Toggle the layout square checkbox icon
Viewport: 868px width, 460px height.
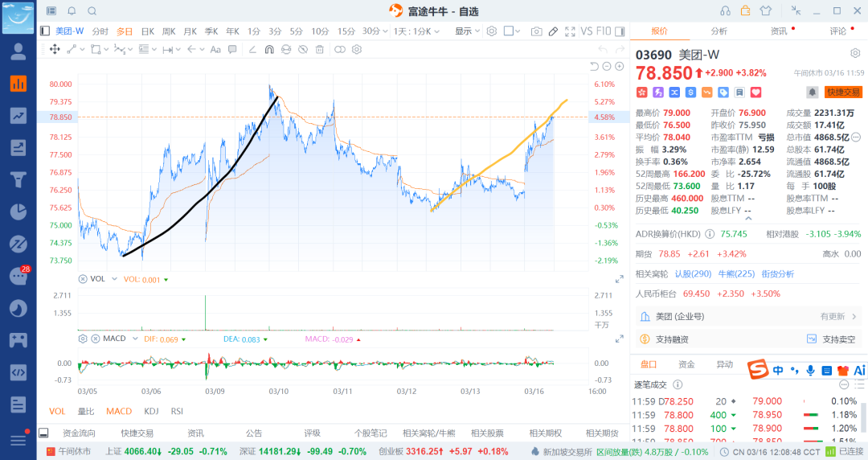pos(508,31)
